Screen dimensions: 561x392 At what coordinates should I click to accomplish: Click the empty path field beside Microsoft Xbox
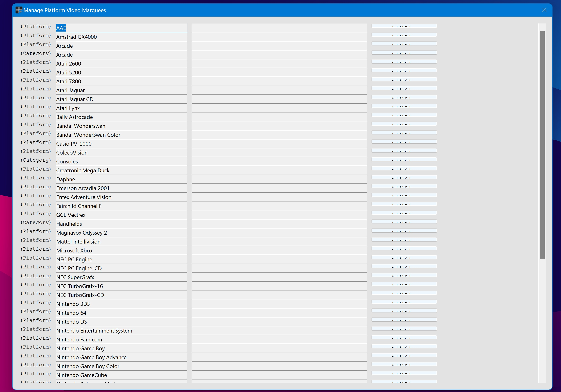[279, 250]
